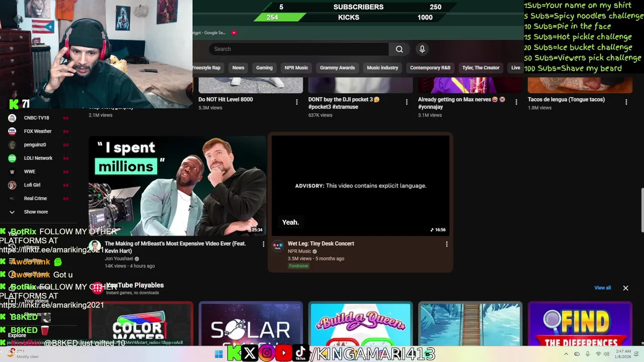Select the NPR Music filter chip
The height and width of the screenshot is (362, 644).
tap(296, 68)
